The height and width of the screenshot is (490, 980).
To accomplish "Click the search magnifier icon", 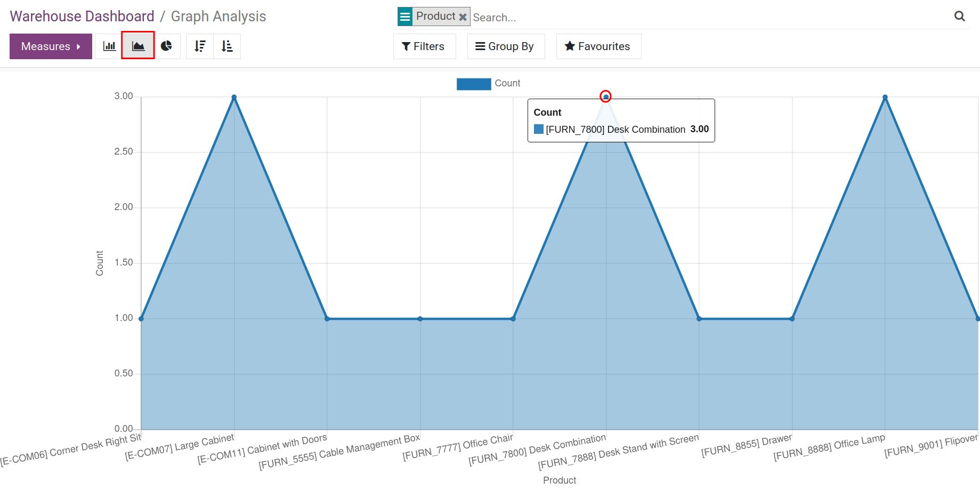I will (959, 17).
